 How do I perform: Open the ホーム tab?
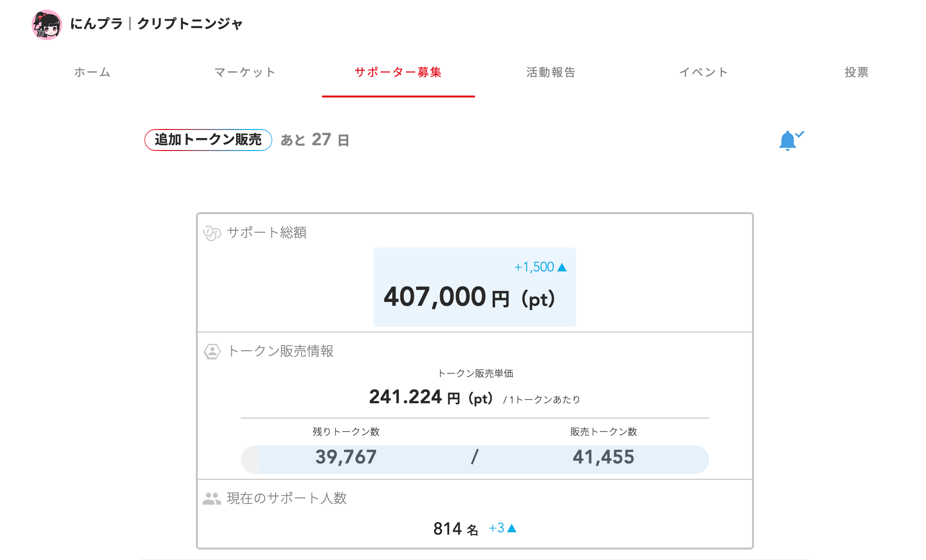point(93,72)
